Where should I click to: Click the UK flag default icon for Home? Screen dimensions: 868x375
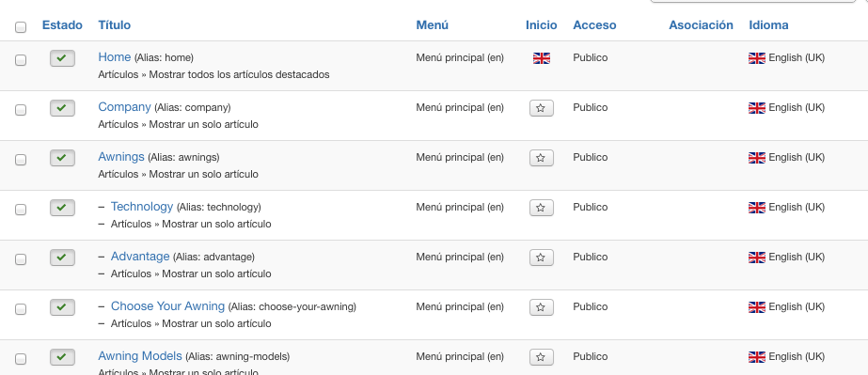click(542, 58)
